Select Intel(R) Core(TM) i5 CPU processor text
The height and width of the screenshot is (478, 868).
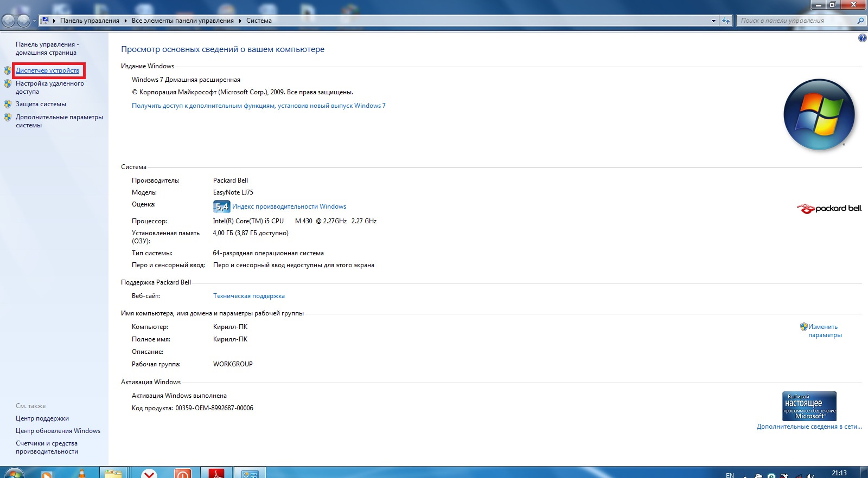pos(248,221)
